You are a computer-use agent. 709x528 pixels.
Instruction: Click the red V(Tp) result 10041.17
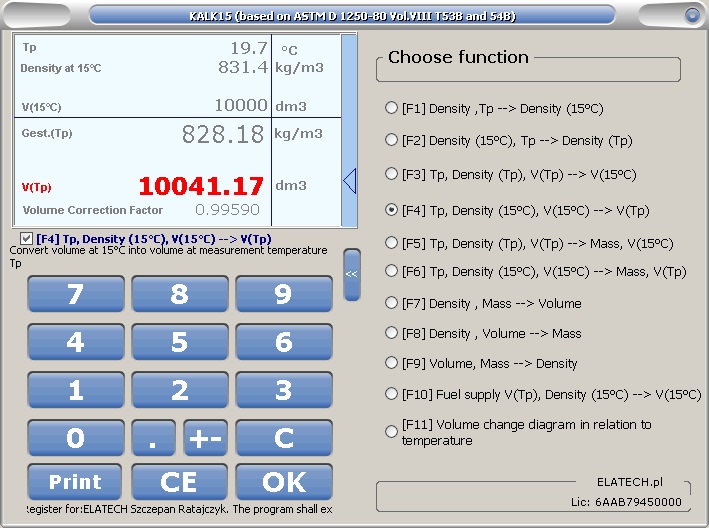click(x=201, y=186)
